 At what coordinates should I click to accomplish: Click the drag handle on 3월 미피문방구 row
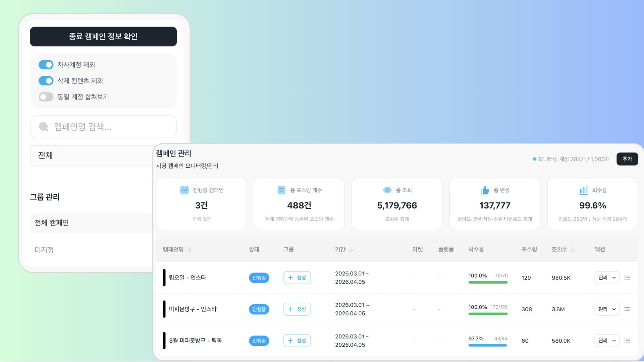[x=627, y=341]
